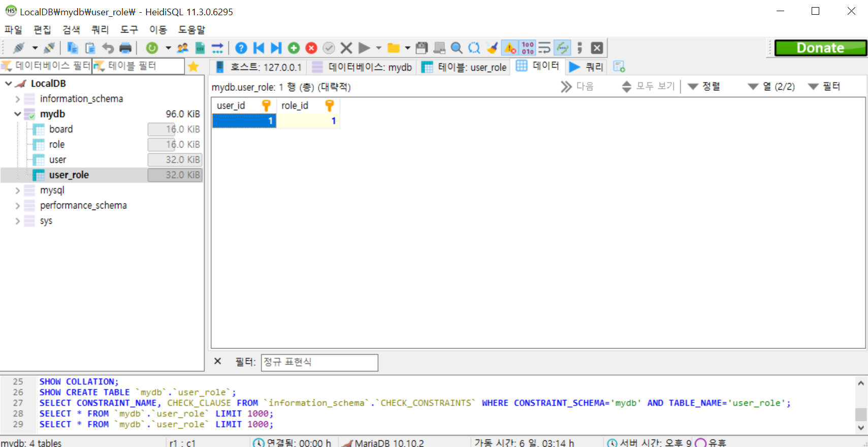
Task: Click the copy toolbar icon
Action: pyautogui.click(x=73, y=48)
